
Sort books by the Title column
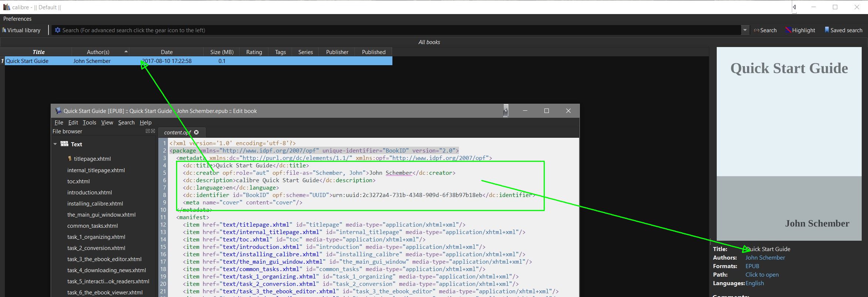click(38, 52)
